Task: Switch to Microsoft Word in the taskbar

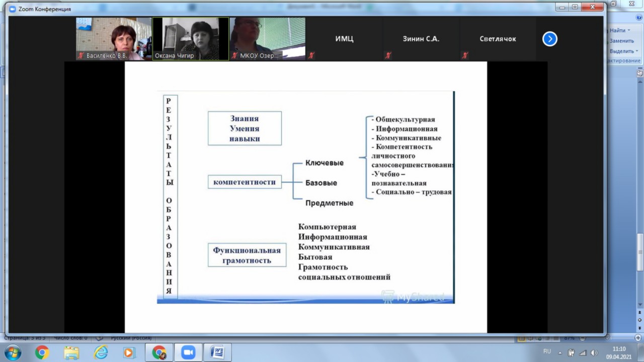Action: click(217, 353)
